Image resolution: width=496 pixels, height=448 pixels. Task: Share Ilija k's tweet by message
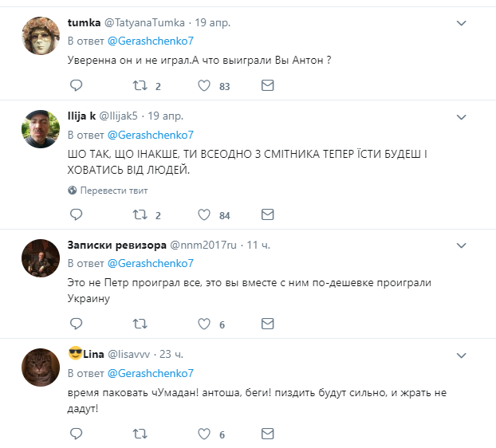[x=268, y=214]
